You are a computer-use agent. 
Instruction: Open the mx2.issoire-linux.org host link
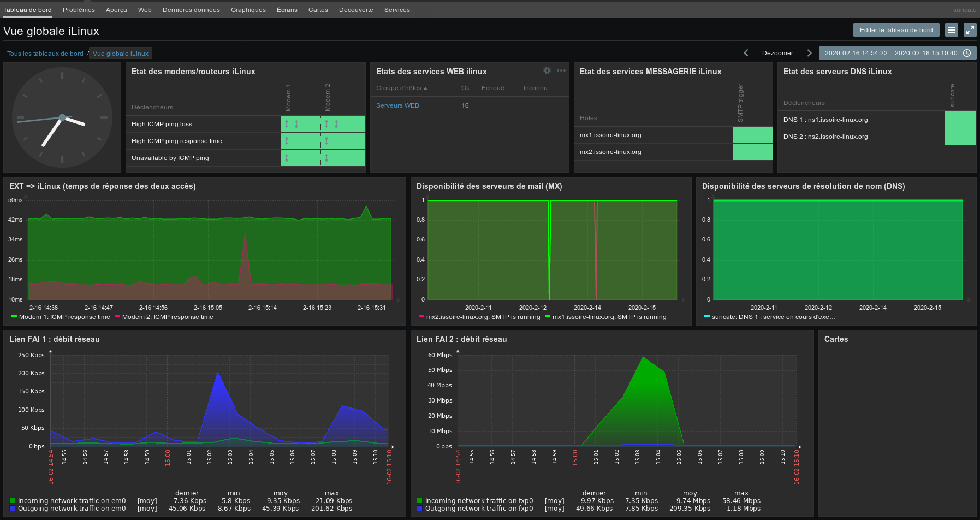click(610, 152)
